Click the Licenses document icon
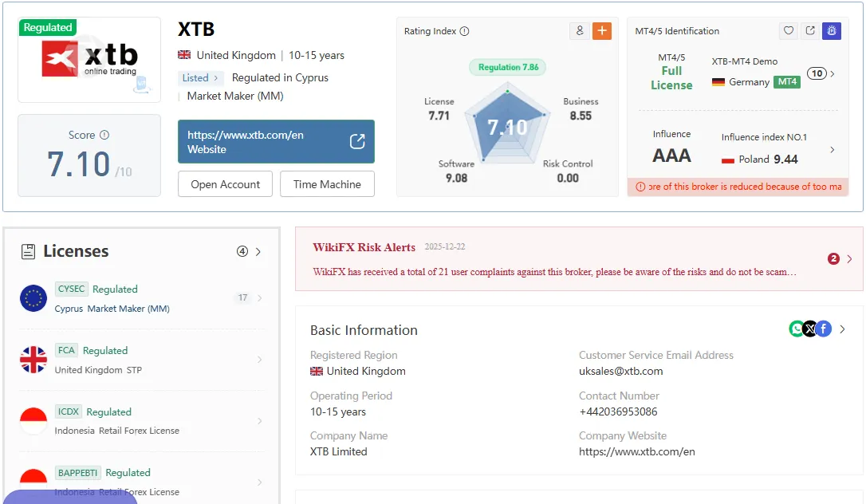The image size is (866, 504). click(x=28, y=251)
